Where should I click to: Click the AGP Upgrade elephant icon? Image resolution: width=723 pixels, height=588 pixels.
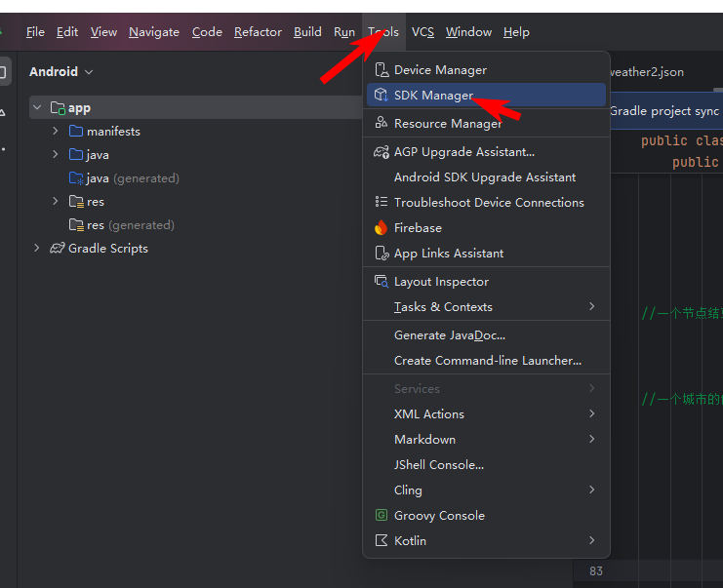[x=382, y=152]
